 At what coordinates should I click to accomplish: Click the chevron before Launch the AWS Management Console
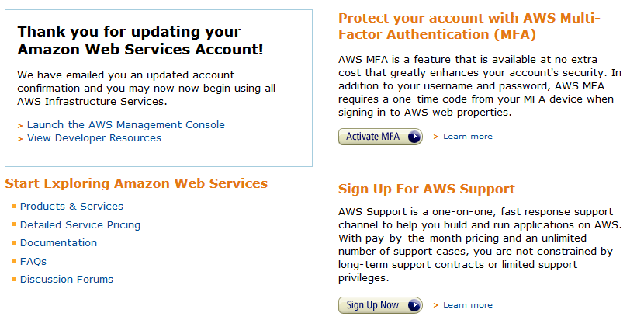[20, 125]
